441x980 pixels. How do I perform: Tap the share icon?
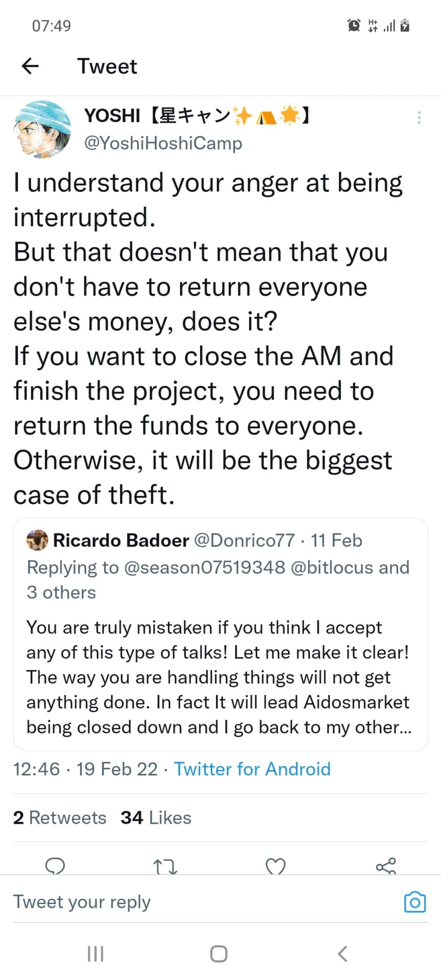pyautogui.click(x=386, y=866)
